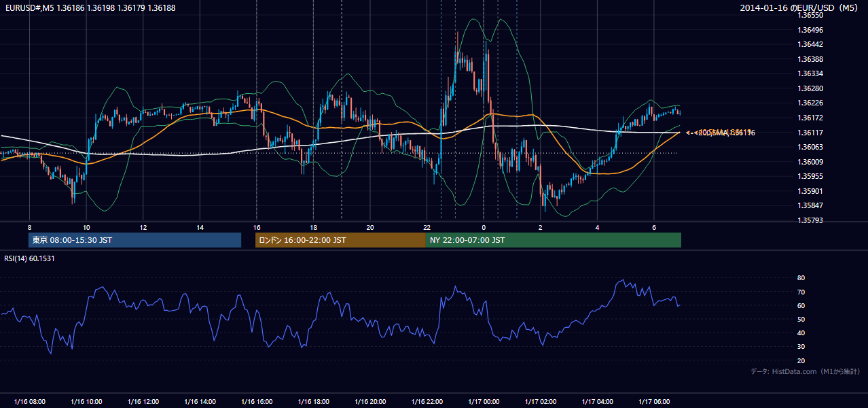Image resolution: width=868 pixels, height=408 pixels.
Task: Select the ロンドン 16:00-22:00 JST session bar
Action: (340, 240)
